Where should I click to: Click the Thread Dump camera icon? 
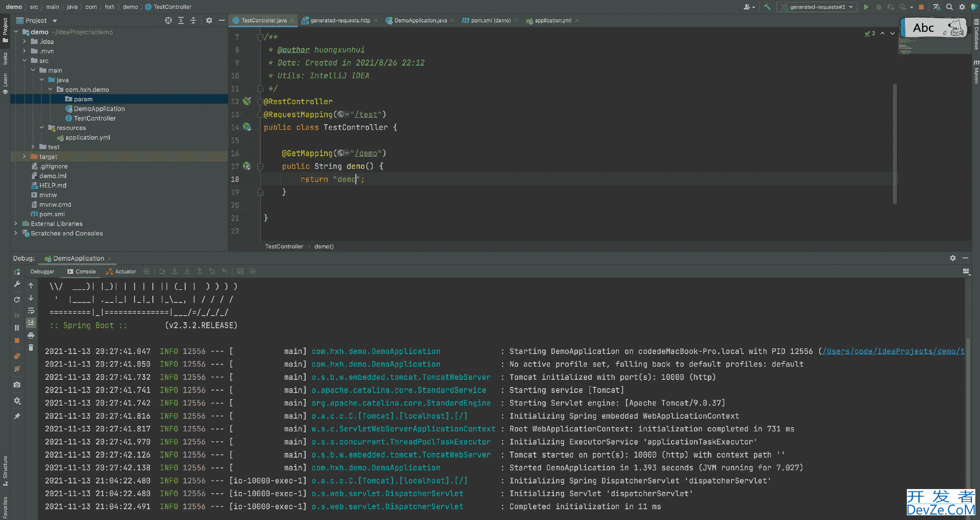(17, 385)
